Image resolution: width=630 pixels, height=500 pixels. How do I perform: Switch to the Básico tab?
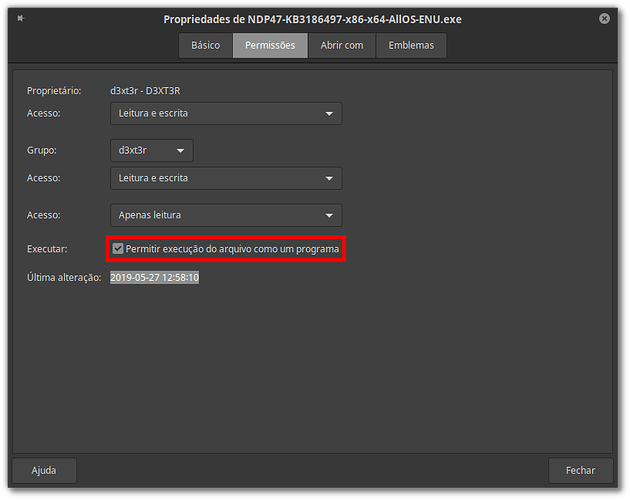coord(205,45)
